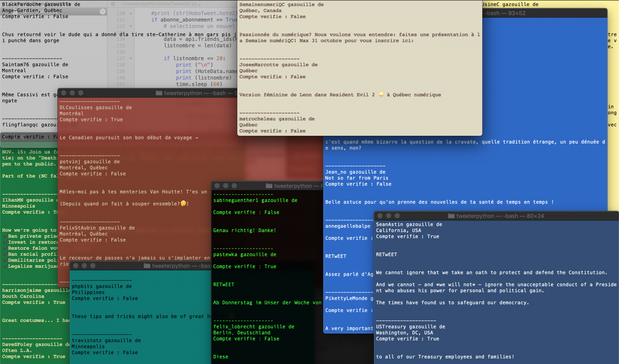
Task: Click the folder icon in the black terminal title bar
Action: point(269,186)
